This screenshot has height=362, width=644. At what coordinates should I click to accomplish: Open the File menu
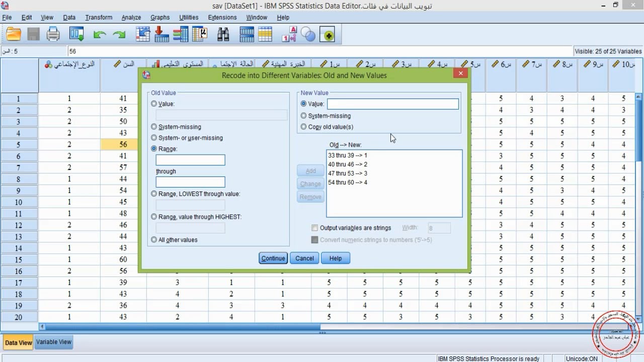point(7,17)
